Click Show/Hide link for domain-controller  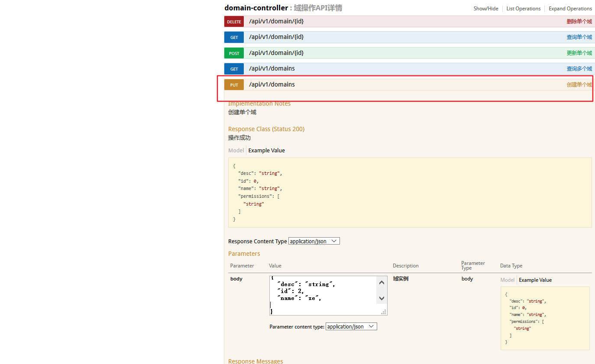coord(485,9)
